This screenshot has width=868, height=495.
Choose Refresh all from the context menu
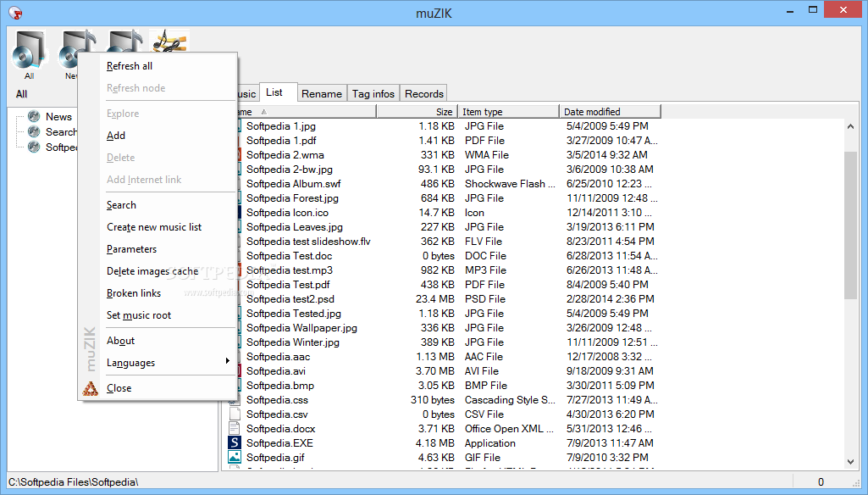pos(130,66)
